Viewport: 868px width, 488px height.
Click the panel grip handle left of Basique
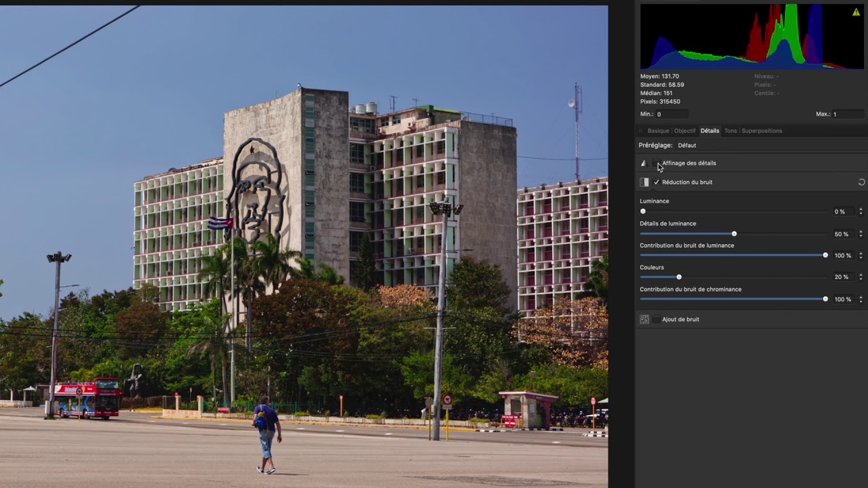(x=642, y=131)
